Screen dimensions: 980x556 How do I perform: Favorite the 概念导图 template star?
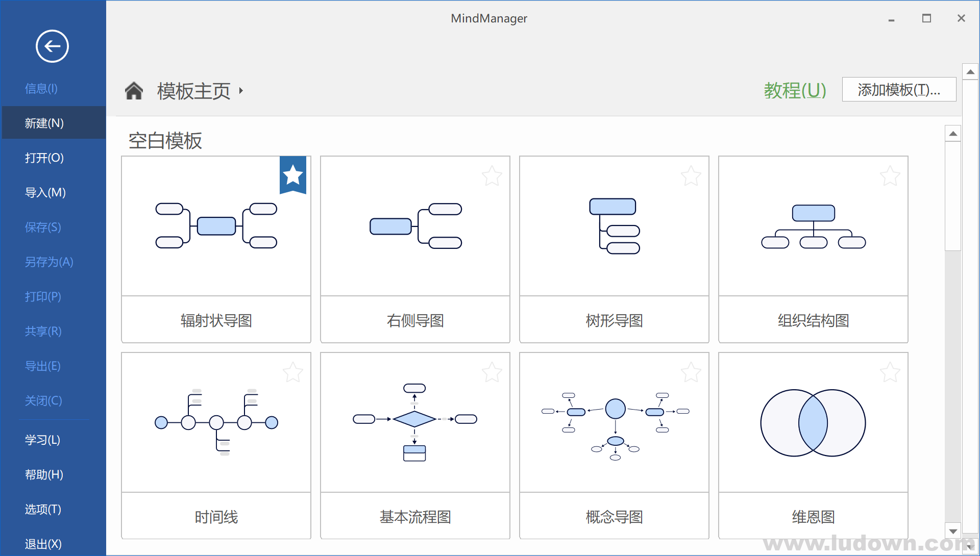691,372
